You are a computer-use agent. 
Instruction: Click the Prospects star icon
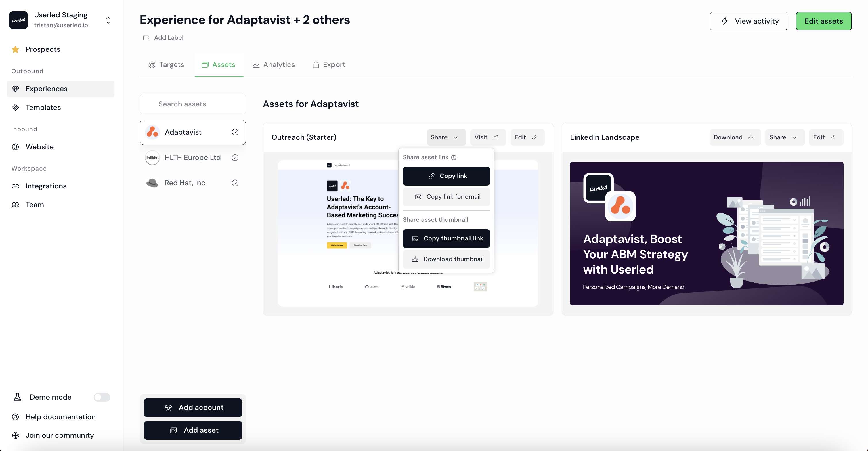(16, 49)
